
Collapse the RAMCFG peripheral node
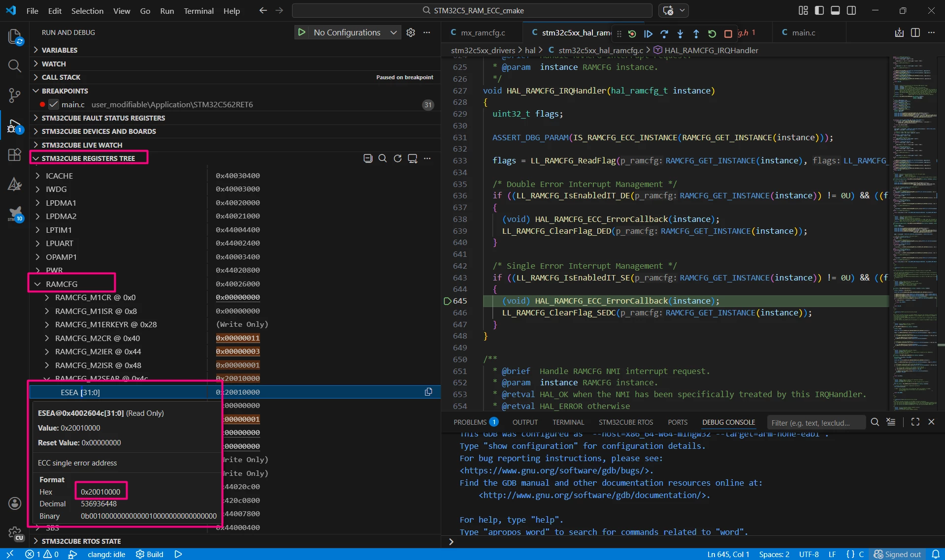click(37, 284)
